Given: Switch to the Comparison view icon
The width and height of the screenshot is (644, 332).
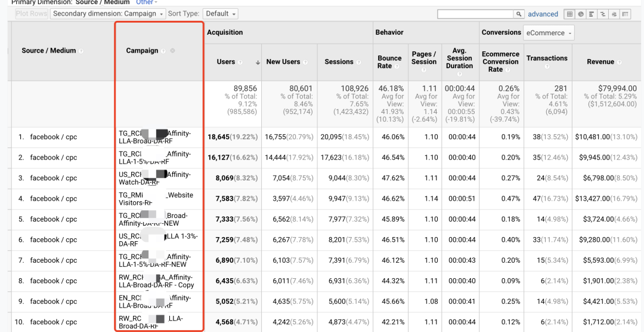Looking at the screenshot, I should 603,14.
